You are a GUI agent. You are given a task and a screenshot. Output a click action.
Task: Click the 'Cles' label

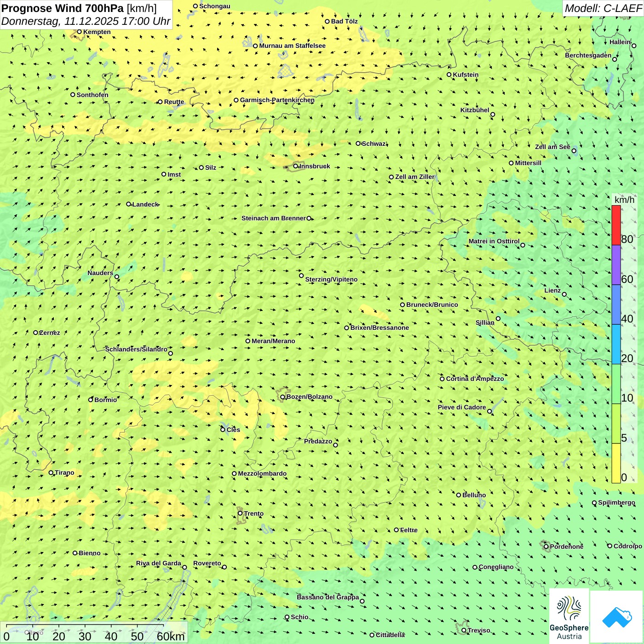[x=233, y=430]
